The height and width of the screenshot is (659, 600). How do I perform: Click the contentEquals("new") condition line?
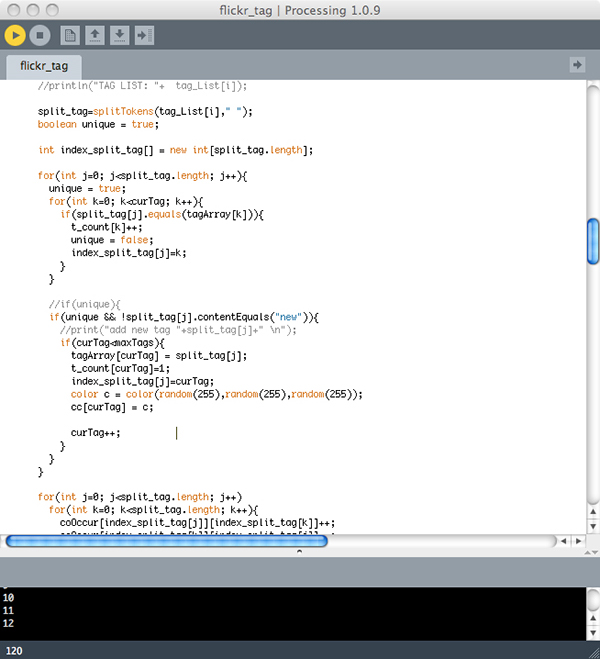pyautogui.click(x=184, y=317)
